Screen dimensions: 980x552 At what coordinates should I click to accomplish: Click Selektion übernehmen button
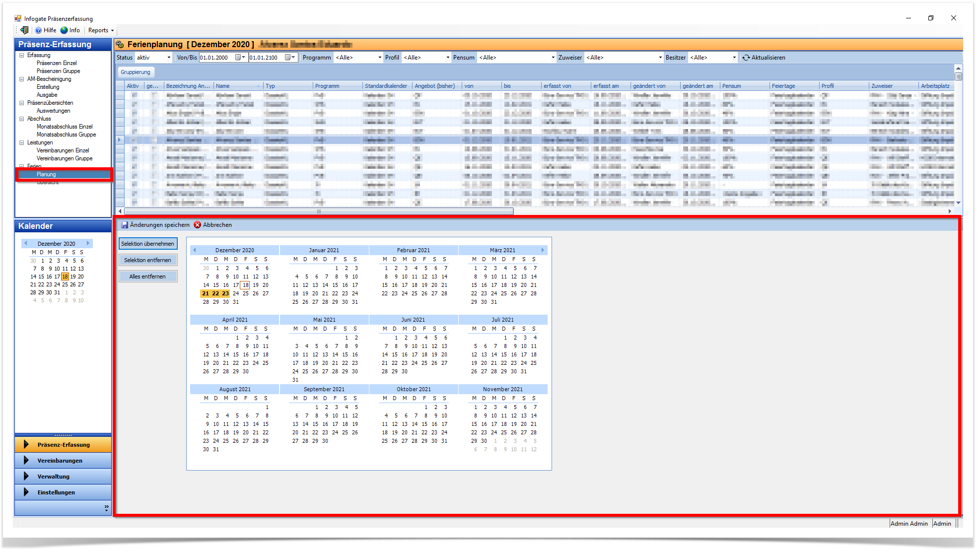pyautogui.click(x=148, y=244)
